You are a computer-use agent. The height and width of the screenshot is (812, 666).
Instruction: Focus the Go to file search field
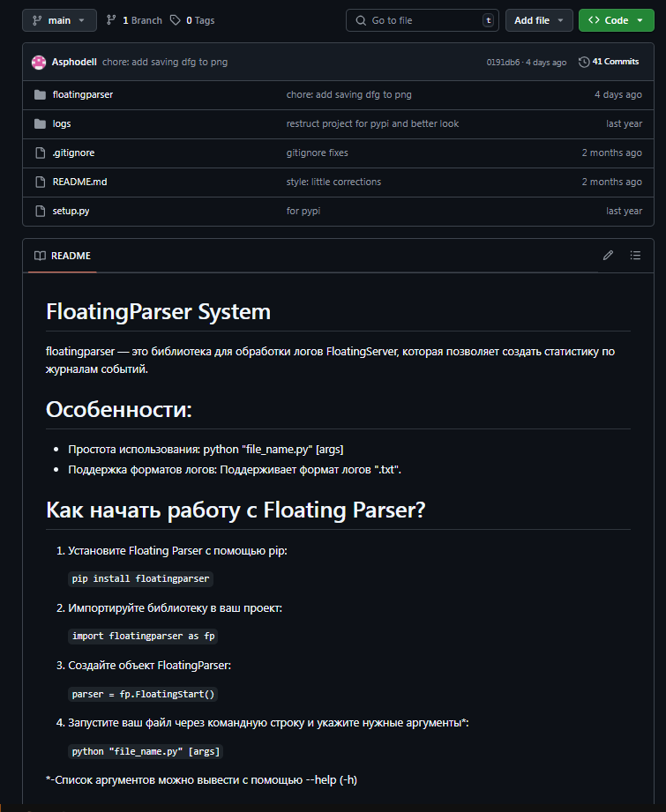click(x=422, y=20)
